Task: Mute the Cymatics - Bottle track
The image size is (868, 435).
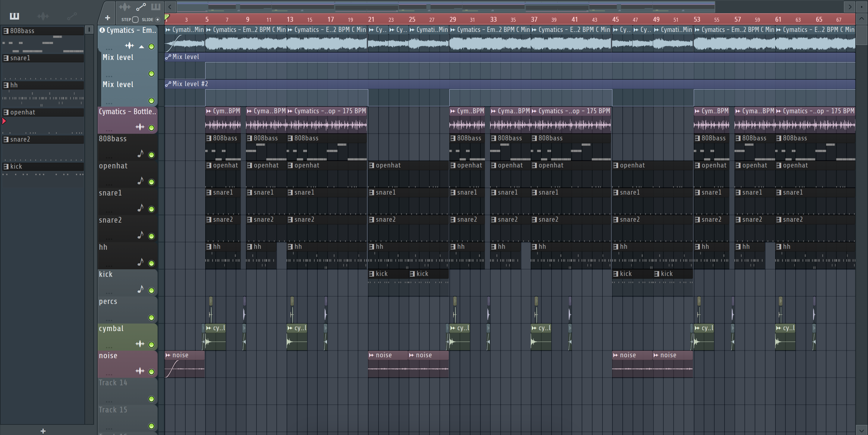Action: [x=152, y=128]
